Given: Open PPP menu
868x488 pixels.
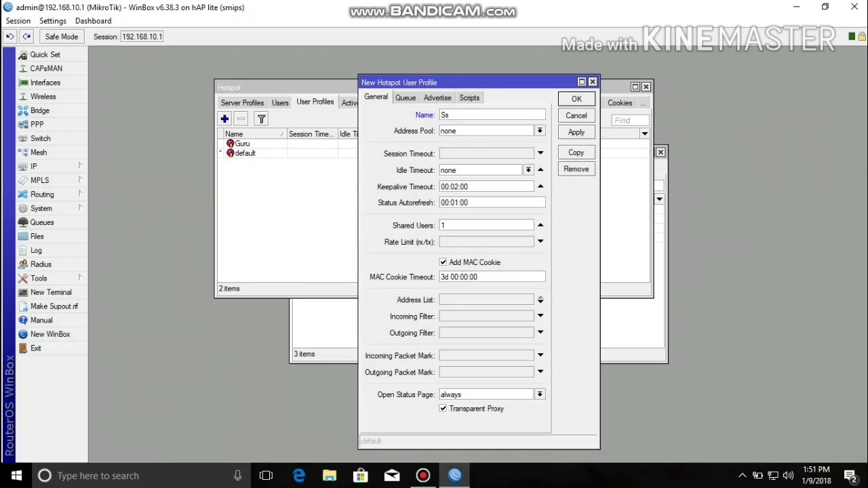Looking at the screenshot, I should tap(37, 124).
